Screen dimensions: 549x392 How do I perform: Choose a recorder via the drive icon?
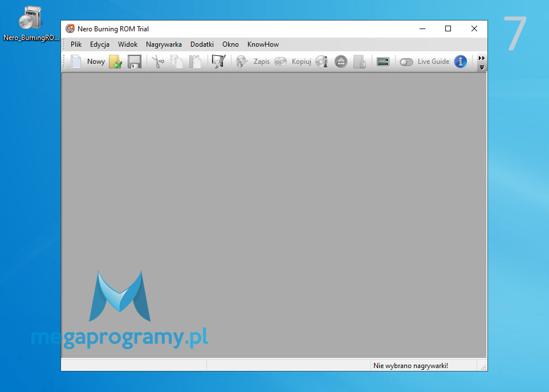click(383, 62)
